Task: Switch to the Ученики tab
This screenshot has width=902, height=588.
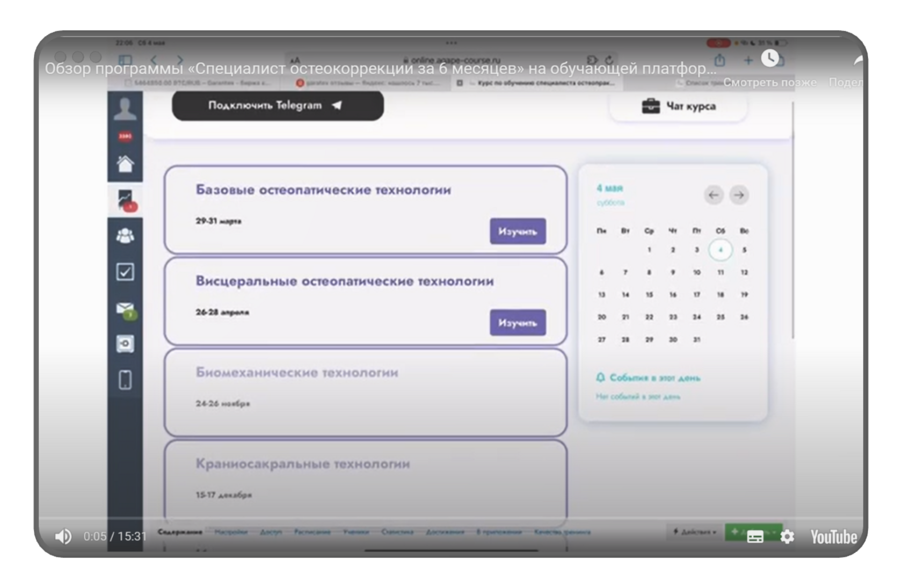Action: click(356, 532)
